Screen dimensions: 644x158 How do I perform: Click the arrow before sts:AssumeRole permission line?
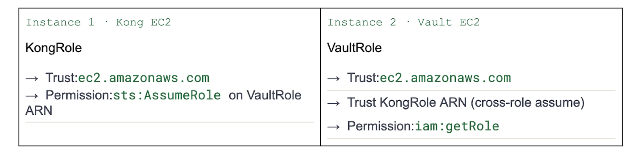(32, 96)
